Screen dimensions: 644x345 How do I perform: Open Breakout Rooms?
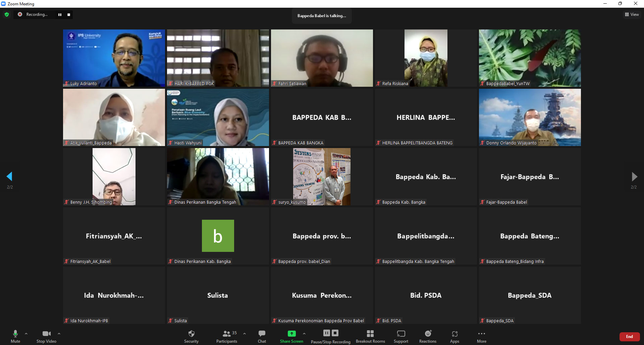(370, 336)
